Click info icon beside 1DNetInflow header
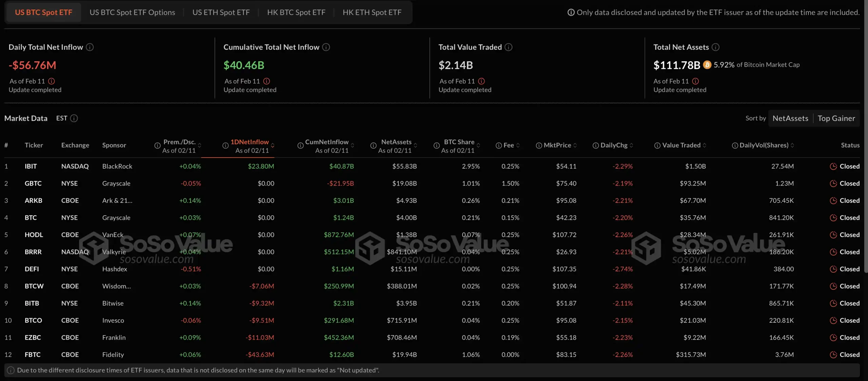 (x=225, y=146)
